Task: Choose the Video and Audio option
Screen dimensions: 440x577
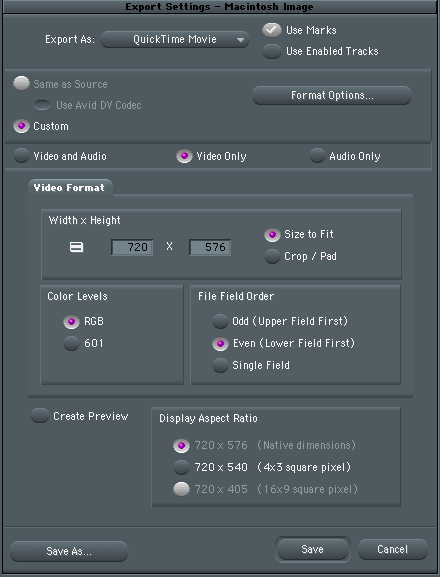Action: [21, 156]
